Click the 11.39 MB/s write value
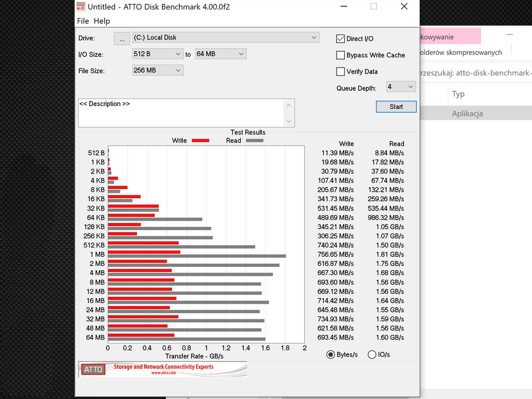The image size is (532, 399). click(338, 153)
